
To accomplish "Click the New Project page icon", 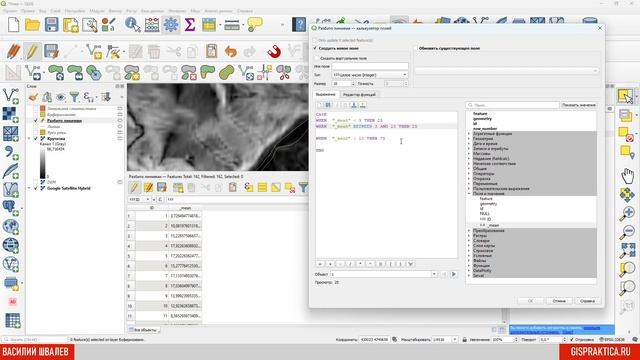I will [13, 25].
